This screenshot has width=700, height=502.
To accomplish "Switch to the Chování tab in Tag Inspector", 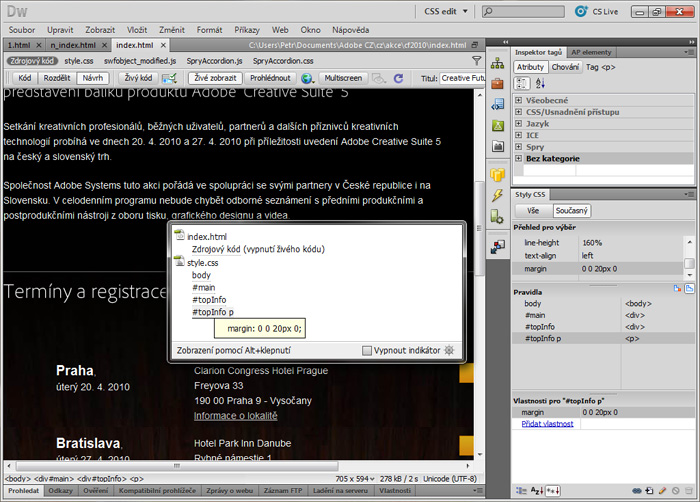I will [x=565, y=67].
